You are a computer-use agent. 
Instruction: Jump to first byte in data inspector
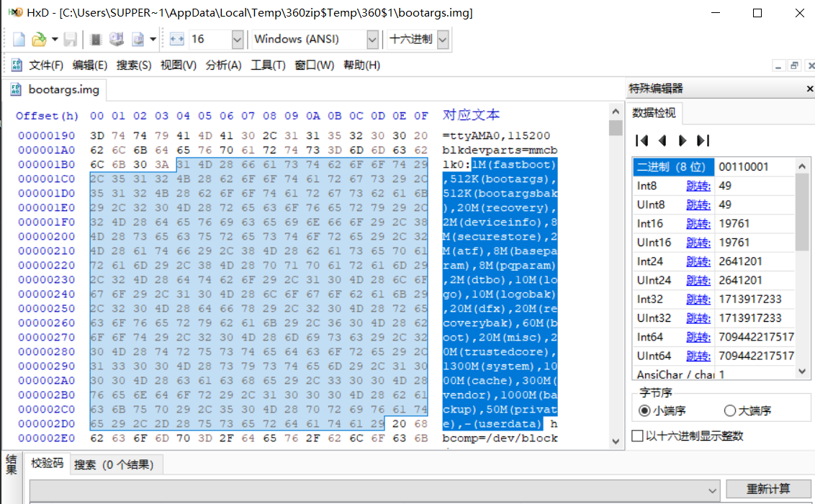click(642, 140)
